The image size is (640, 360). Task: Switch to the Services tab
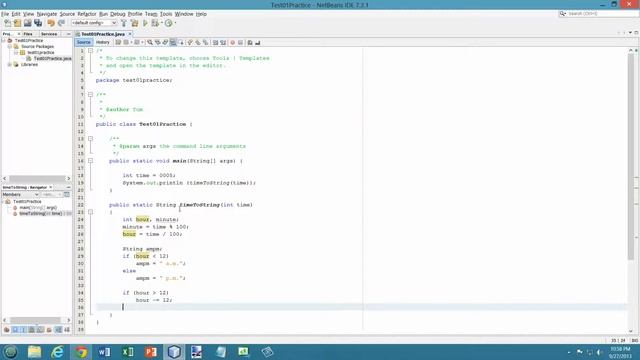pyautogui.click(x=49, y=34)
